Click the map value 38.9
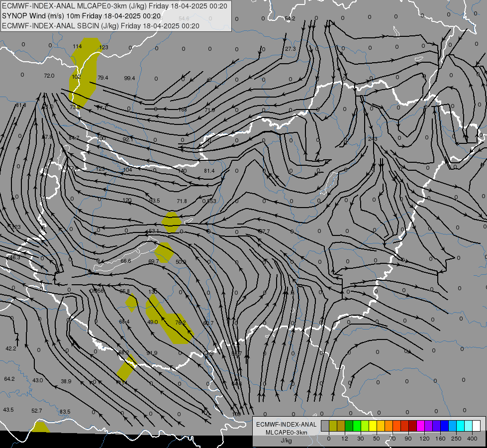The height and width of the screenshot is (448, 487). pyautogui.click(x=66, y=381)
